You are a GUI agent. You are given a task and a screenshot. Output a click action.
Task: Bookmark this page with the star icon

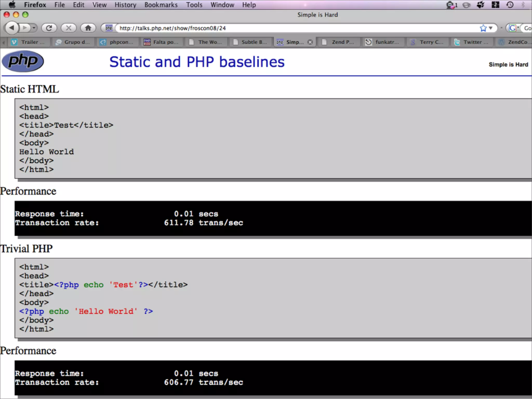click(x=483, y=28)
